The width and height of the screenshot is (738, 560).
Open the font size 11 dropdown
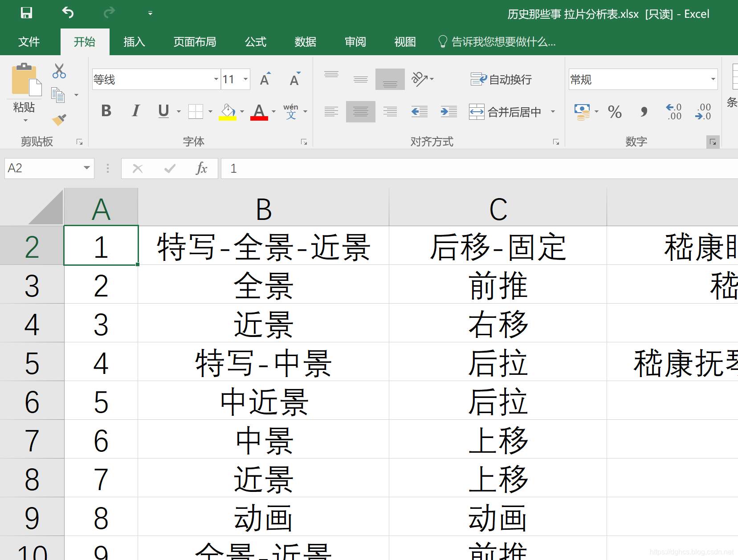(245, 79)
